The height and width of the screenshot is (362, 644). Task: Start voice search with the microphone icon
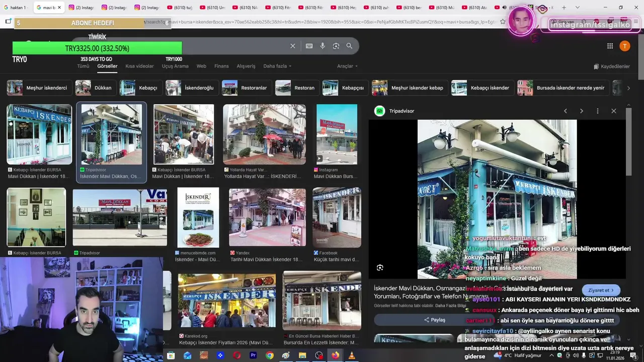323,46
